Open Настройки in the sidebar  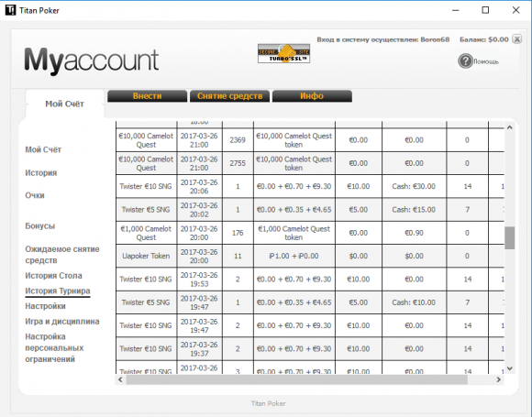pos(46,306)
